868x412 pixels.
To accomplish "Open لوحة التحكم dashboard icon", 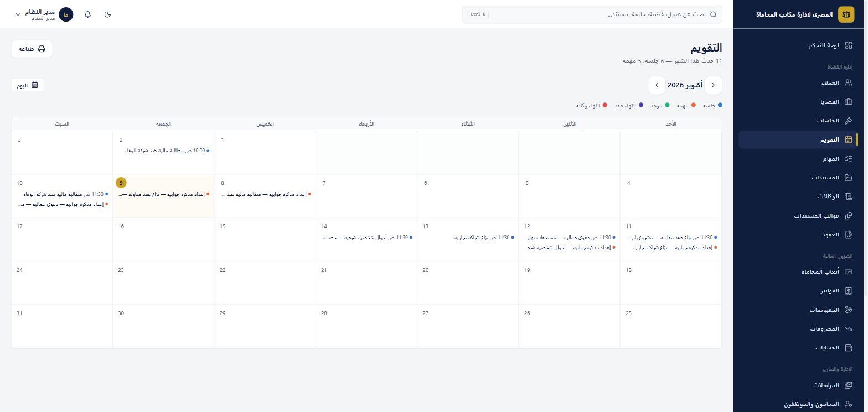I will pos(849,45).
